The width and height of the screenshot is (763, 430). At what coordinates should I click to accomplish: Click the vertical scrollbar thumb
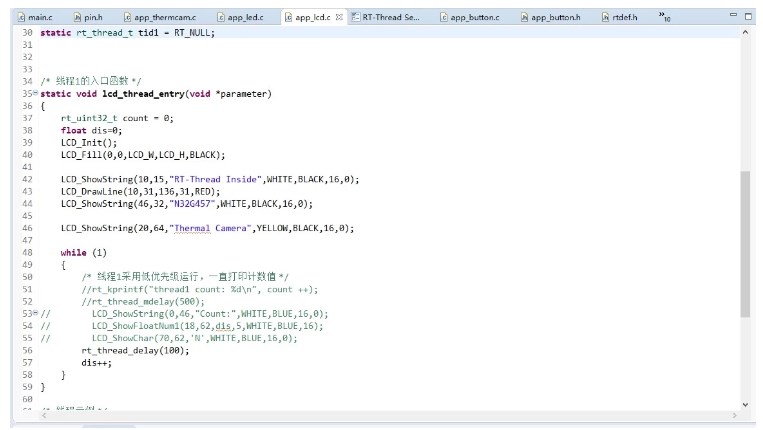tap(745, 244)
